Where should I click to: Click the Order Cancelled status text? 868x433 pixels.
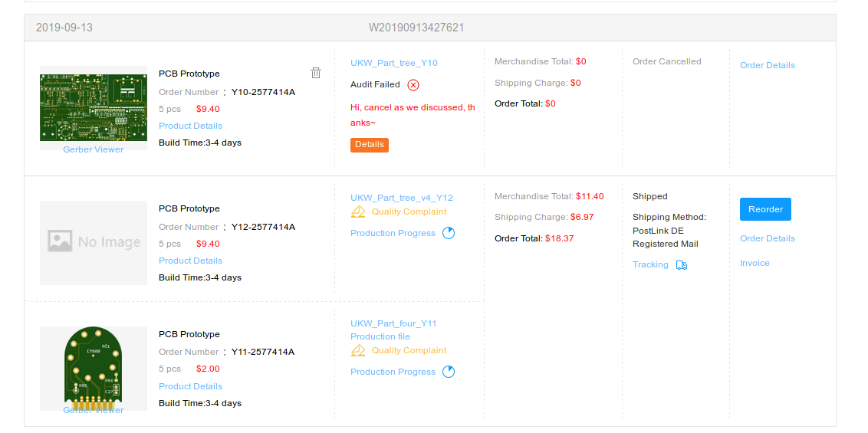click(x=667, y=61)
